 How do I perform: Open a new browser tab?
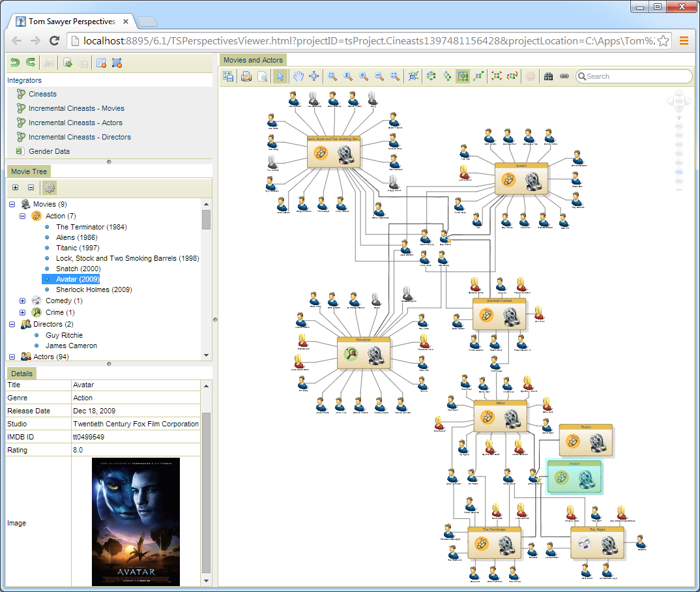coord(147,22)
